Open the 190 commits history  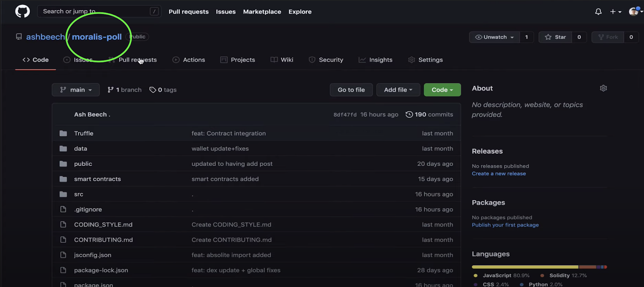point(429,114)
